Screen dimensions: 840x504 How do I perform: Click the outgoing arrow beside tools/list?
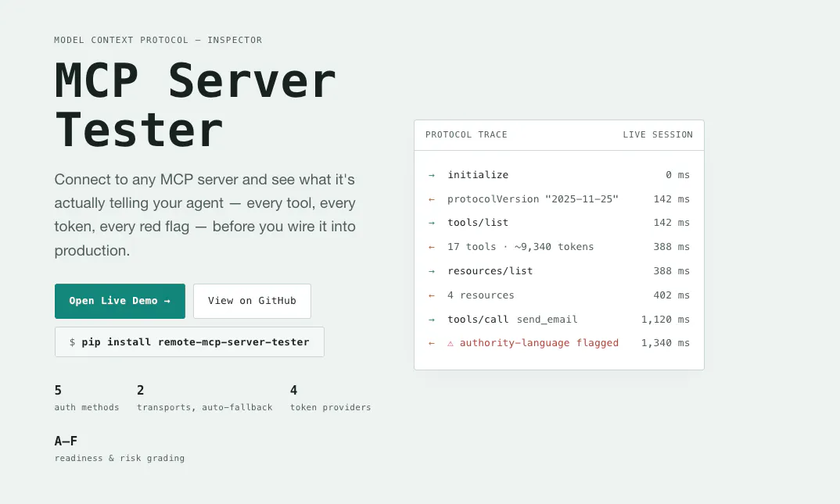(432, 223)
